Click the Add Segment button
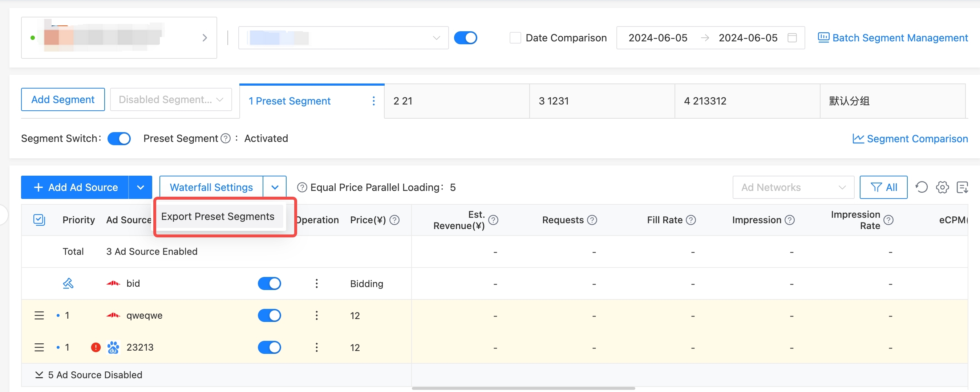Screen dimensions: 980x392 [x=63, y=99]
